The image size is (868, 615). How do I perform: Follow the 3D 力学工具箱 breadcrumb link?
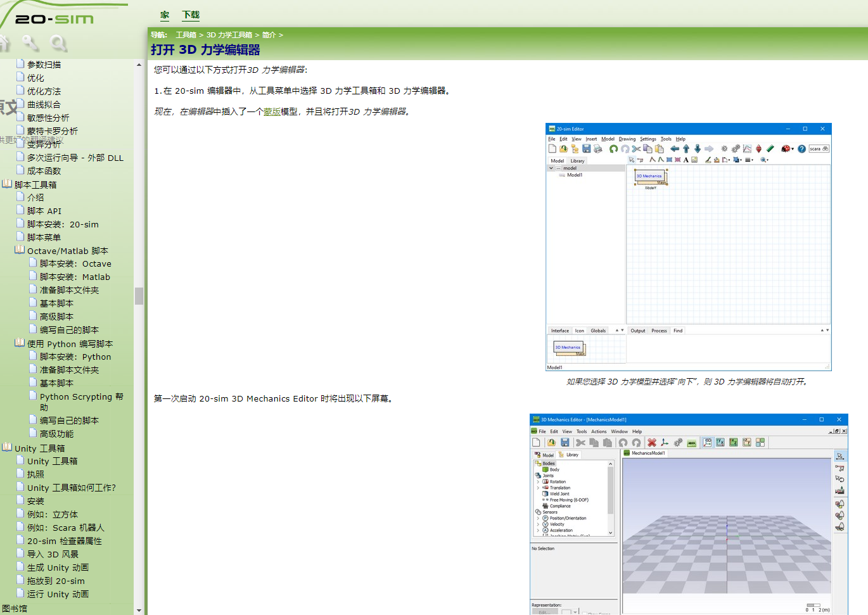point(229,35)
